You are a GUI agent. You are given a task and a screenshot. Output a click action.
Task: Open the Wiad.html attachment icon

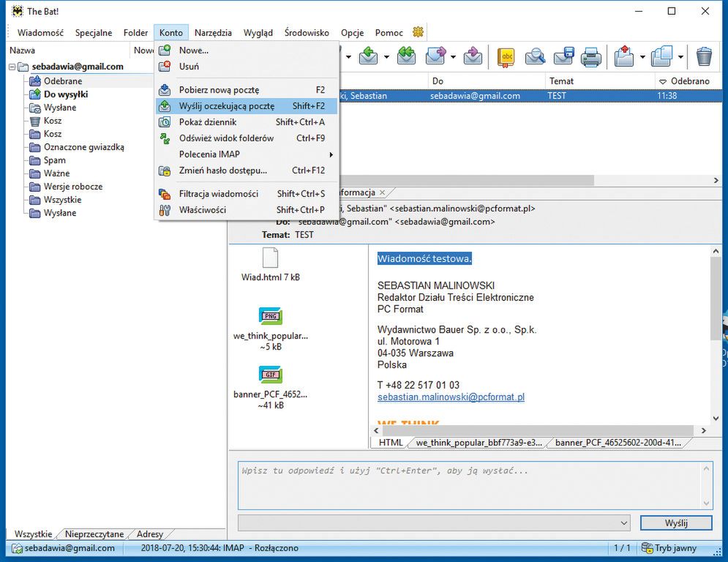click(270, 258)
